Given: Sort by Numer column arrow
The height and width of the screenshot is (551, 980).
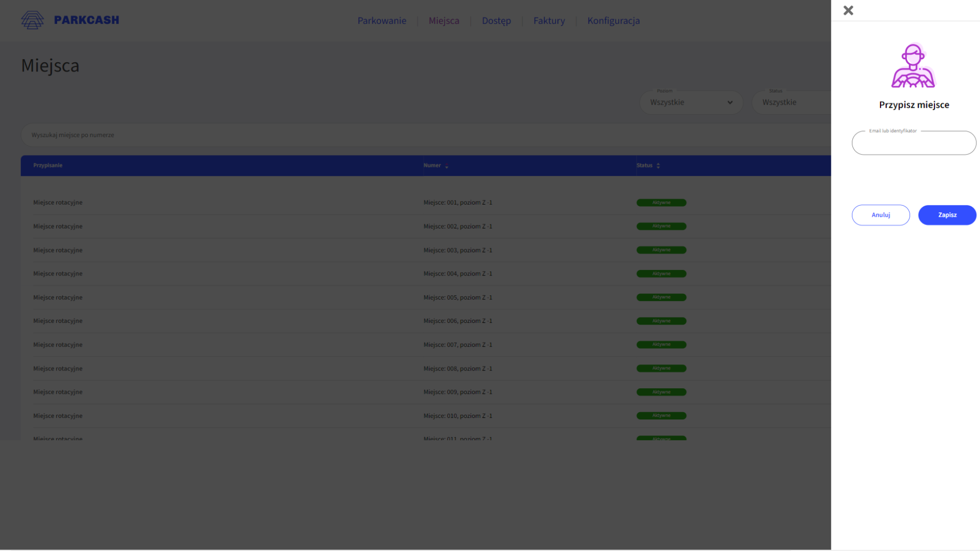Looking at the screenshot, I should point(447,166).
